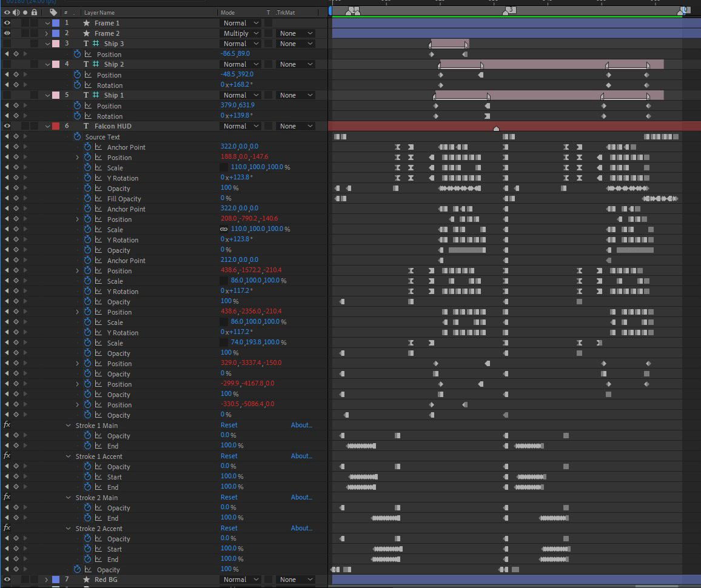The image size is (701, 588).
Task: Hide the Red BG layer
Action: (7, 580)
